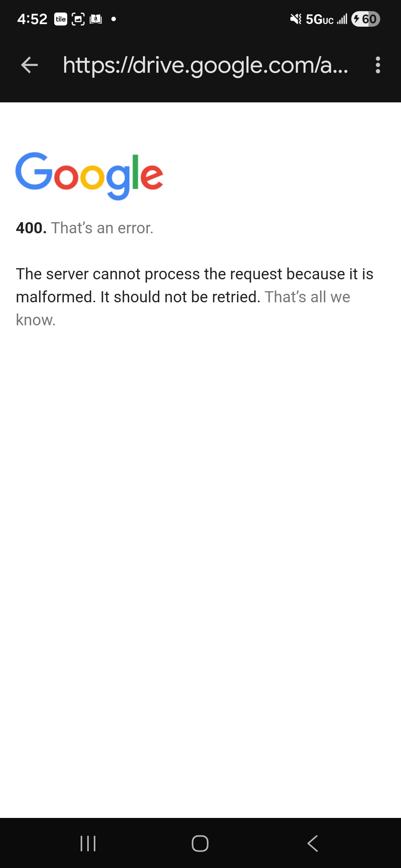Tap the "That's an error." text
This screenshot has width=401, height=868.
coord(102,228)
